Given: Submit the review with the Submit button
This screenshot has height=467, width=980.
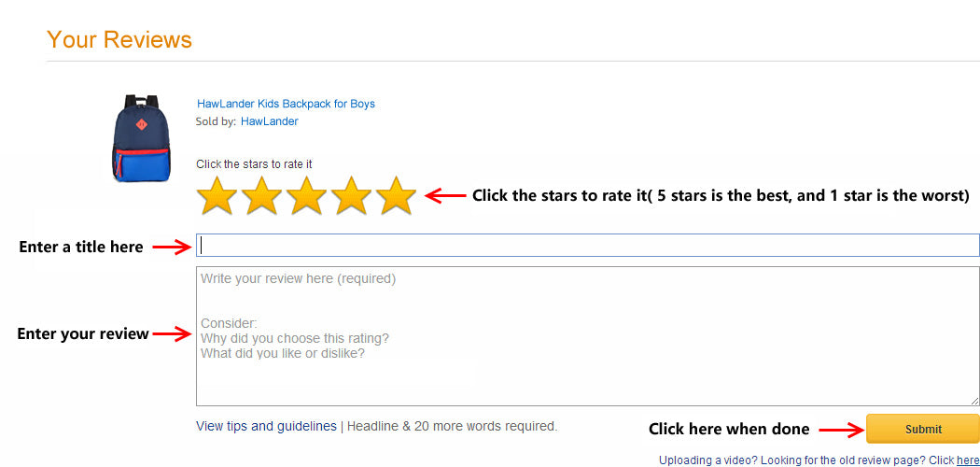Looking at the screenshot, I should [922, 429].
